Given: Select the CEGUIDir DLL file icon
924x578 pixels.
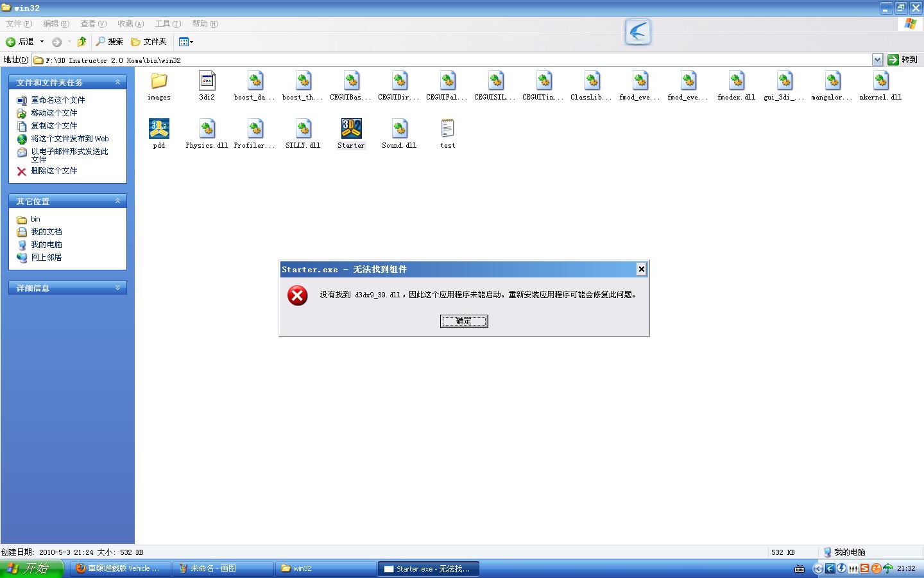Looking at the screenshot, I should click(x=399, y=81).
